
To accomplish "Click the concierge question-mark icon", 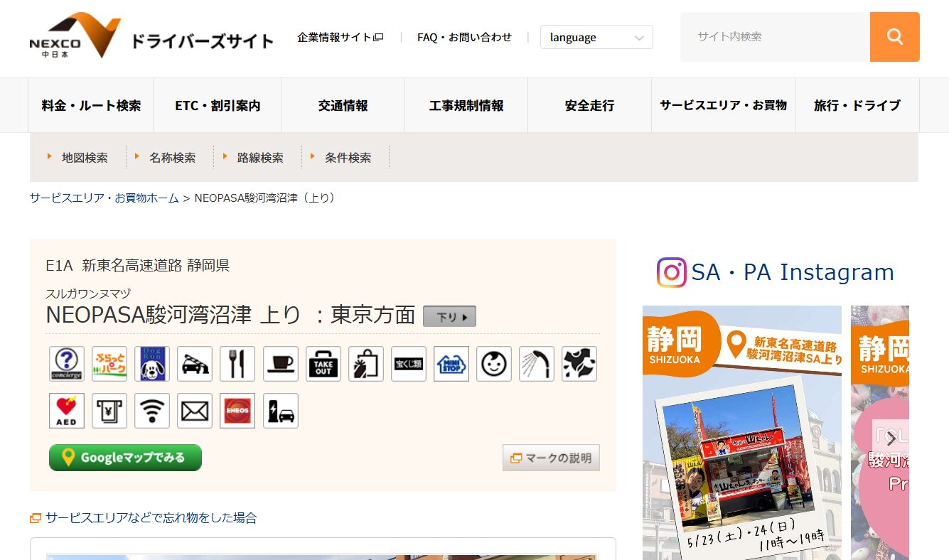I will pos(67,364).
